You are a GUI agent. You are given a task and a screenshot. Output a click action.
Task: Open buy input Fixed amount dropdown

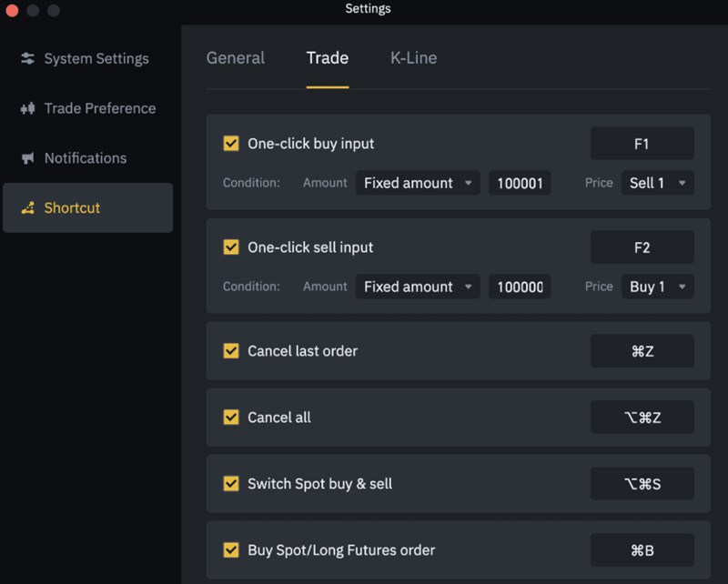tap(418, 183)
